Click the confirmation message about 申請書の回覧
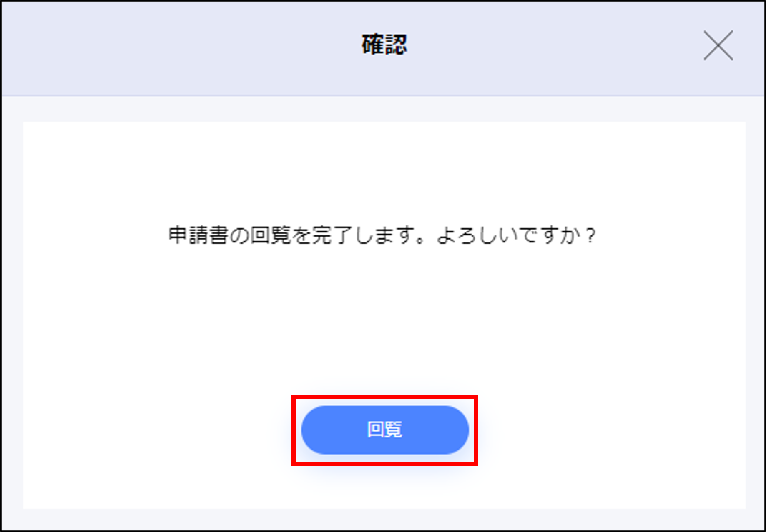Viewport: 766px width, 532px height. click(x=382, y=235)
